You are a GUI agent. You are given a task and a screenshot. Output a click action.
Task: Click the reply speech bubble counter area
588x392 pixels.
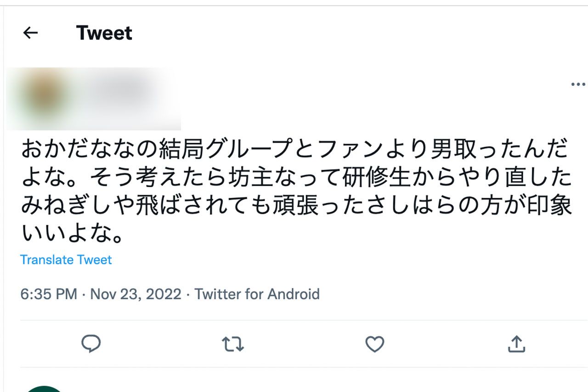(92, 343)
